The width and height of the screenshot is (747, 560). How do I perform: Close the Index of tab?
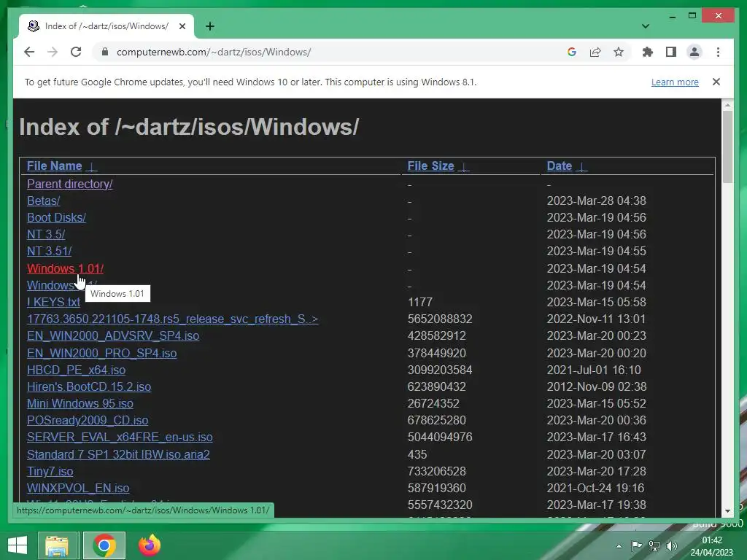pyautogui.click(x=182, y=26)
